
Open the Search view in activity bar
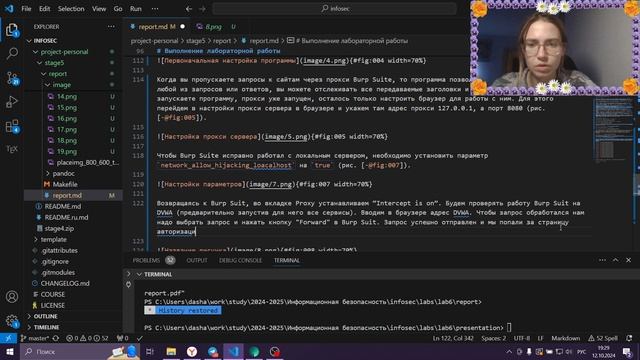click(x=12, y=53)
